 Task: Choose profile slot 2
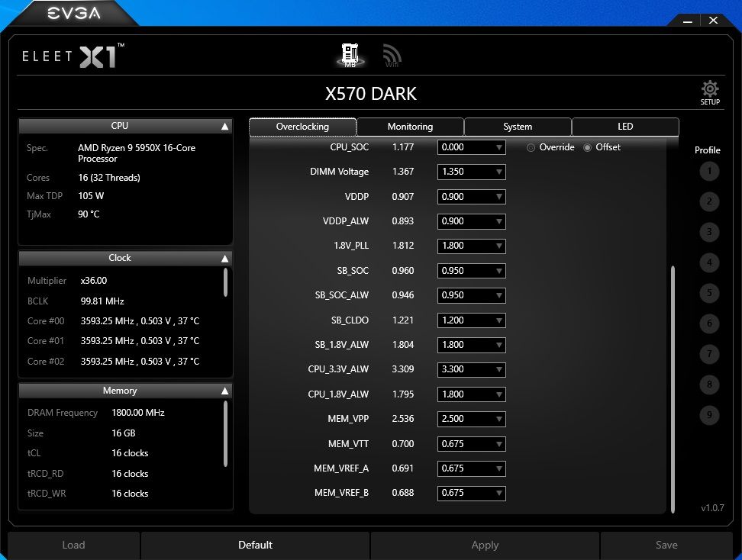709,201
